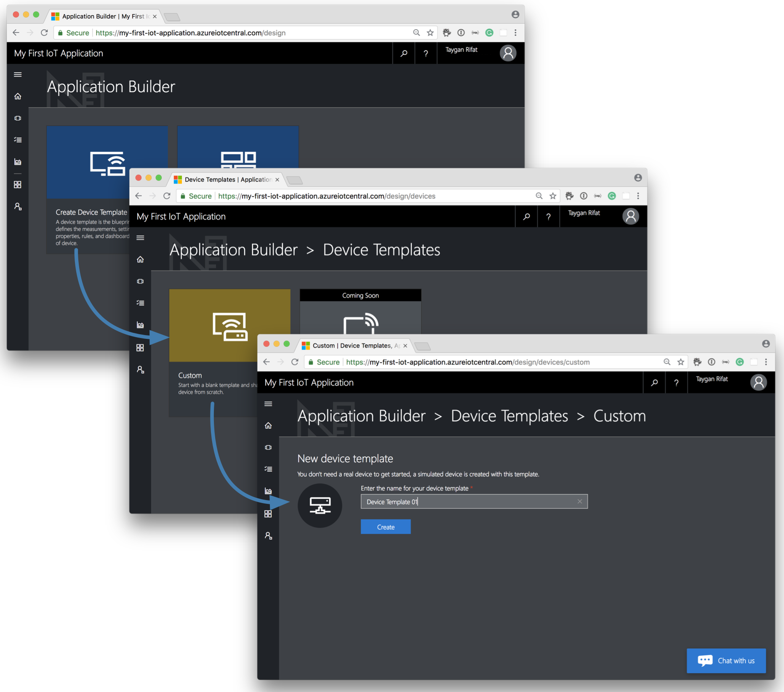
Task: Open Application Builder grid icon in the back window sidebar
Action: click(x=18, y=185)
